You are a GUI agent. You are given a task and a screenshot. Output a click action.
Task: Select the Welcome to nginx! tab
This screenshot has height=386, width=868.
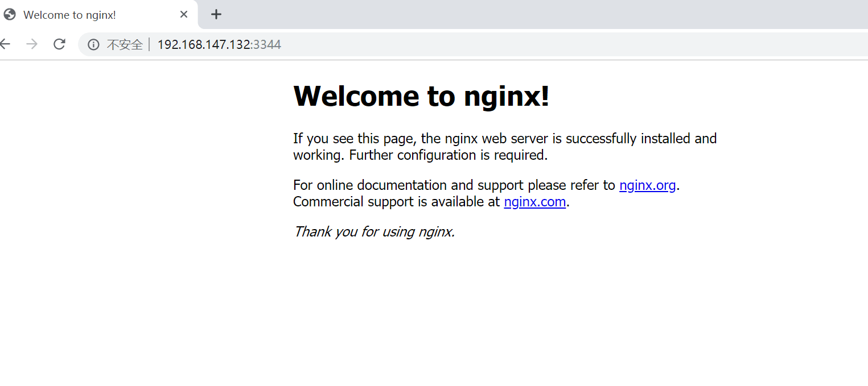[x=98, y=15]
